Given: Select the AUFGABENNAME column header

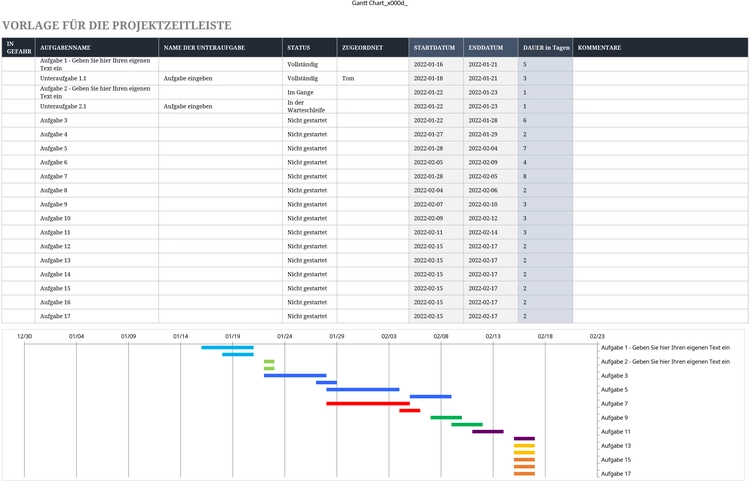Looking at the screenshot, I should (x=97, y=47).
